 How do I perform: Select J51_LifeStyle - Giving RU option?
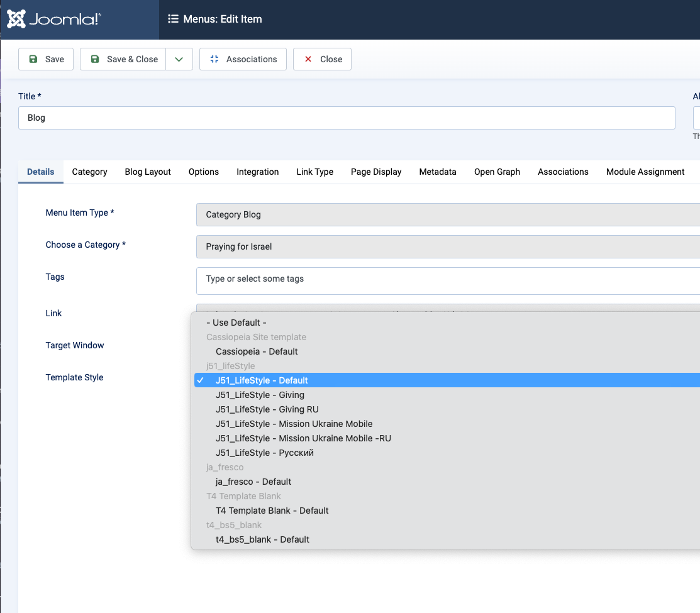coord(267,409)
